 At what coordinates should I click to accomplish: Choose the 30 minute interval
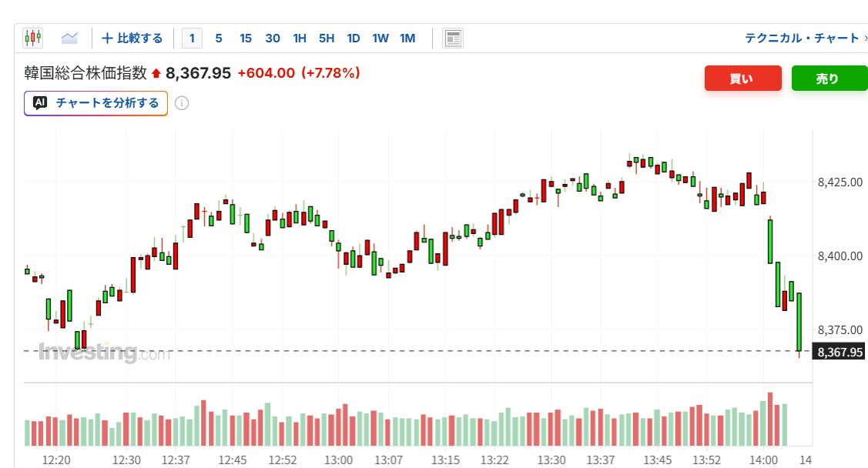click(x=273, y=38)
